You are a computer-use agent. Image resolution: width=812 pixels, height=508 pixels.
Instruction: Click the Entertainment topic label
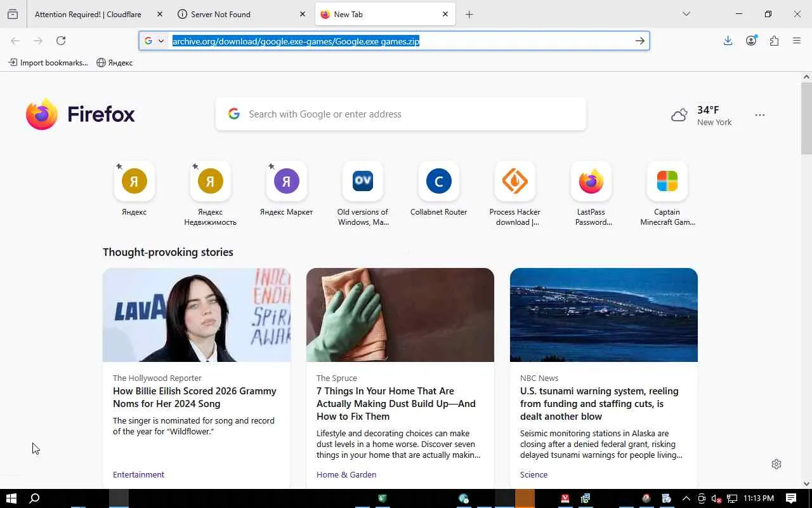[138, 474]
